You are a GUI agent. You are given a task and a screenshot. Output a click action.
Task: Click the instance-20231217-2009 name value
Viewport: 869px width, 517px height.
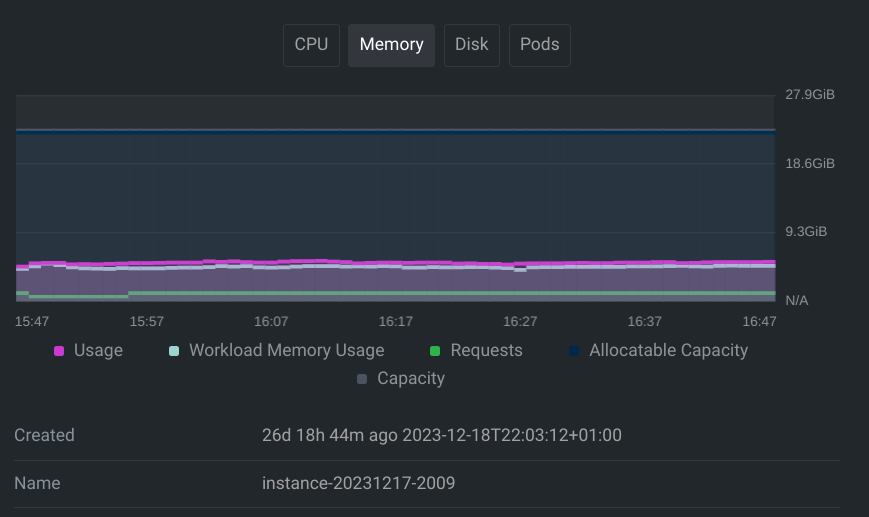coord(358,484)
